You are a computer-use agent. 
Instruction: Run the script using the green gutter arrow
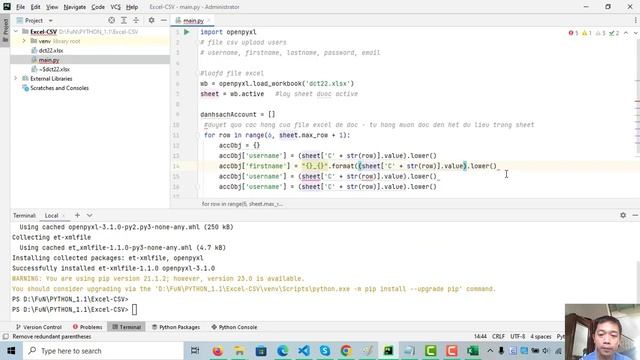click(187, 32)
